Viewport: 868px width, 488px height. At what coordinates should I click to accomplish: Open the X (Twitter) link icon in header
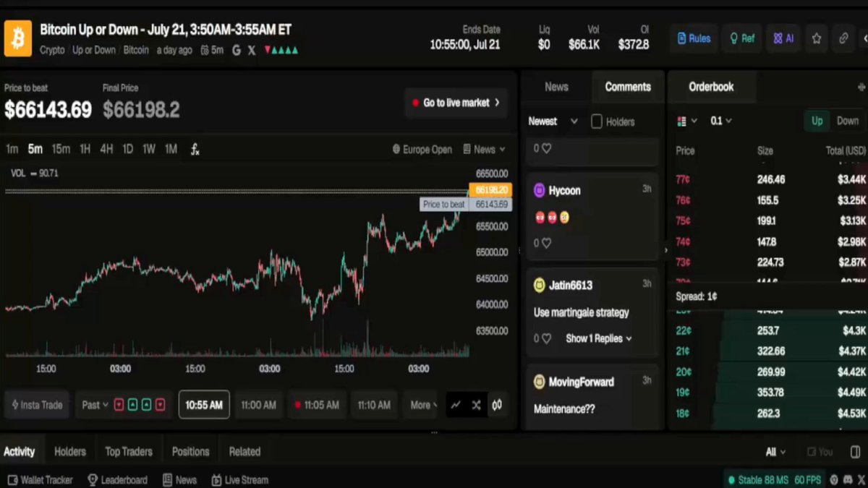pos(252,51)
